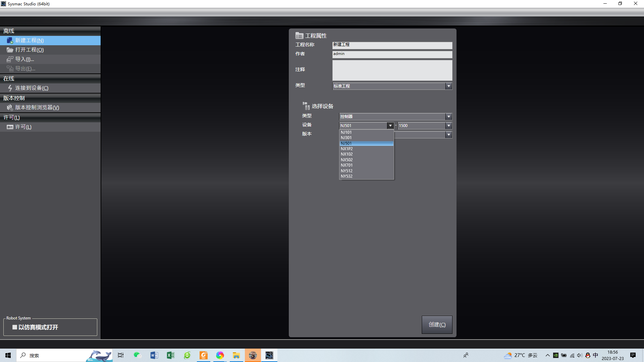Click the 作者 admin input field
The height and width of the screenshot is (362, 644).
(x=392, y=54)
